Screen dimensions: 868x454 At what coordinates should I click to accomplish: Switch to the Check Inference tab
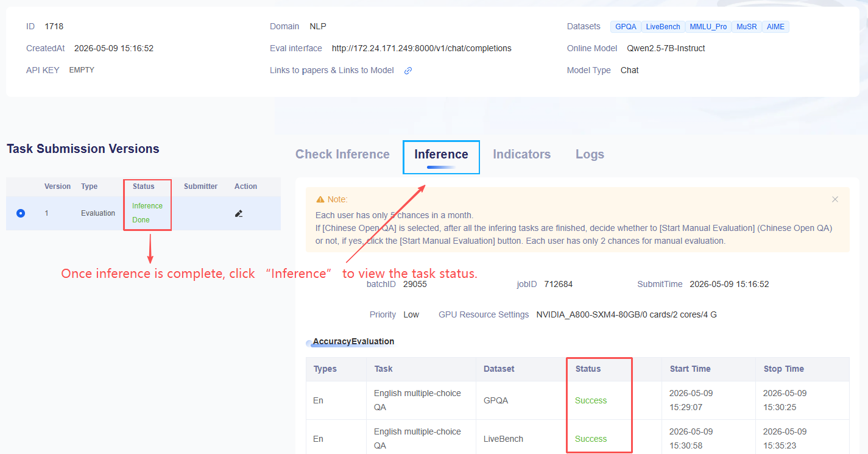[x=342, y=154]
